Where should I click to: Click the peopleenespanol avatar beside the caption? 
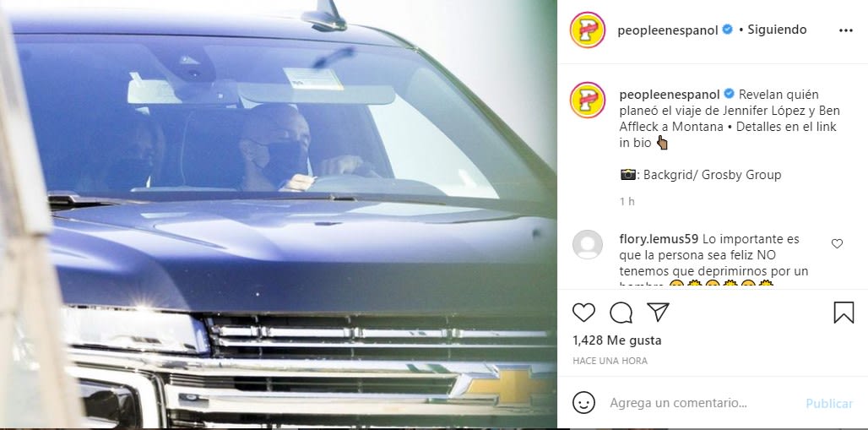pyautogui.click(x=588, y=101)
